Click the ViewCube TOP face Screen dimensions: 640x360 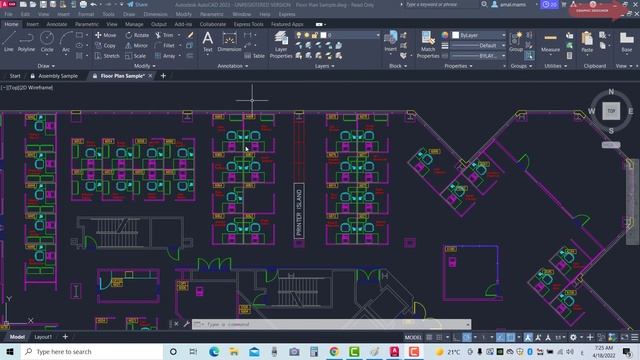611,111
